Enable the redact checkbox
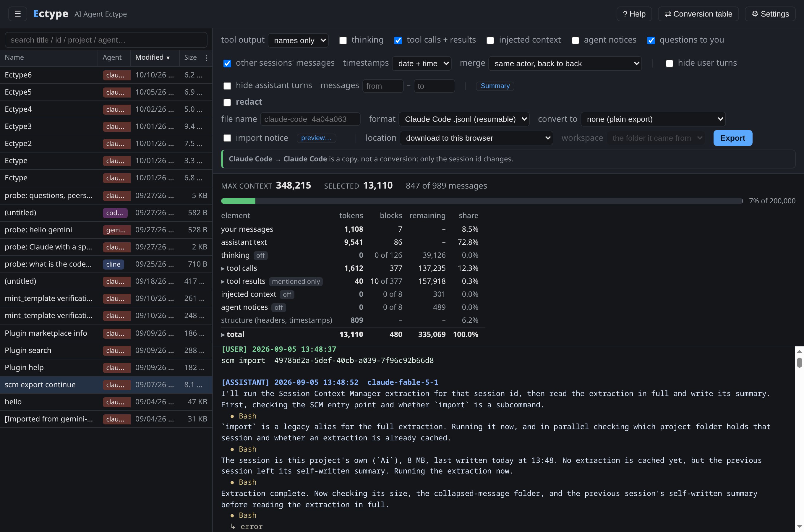Image resolution: width=804 pixels, height=532 pixels. [x=227, y=103]
